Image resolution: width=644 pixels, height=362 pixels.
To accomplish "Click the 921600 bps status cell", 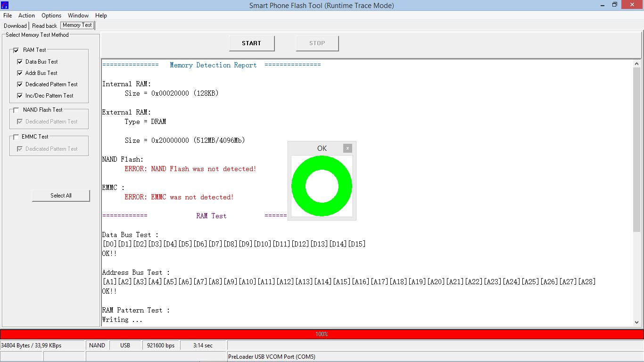I will 161,346.
